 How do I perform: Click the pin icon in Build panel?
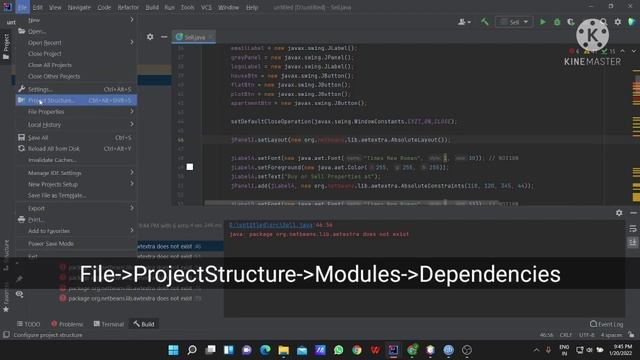click(19, 279)
